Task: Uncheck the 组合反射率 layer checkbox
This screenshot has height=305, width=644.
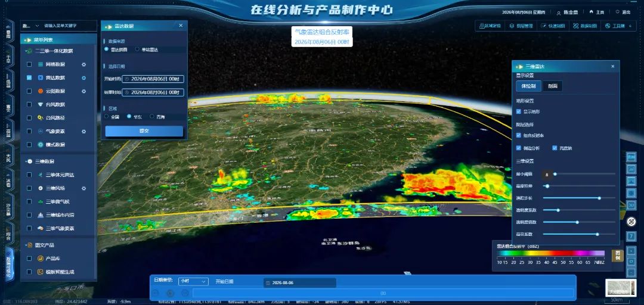Action: (519, 135)
